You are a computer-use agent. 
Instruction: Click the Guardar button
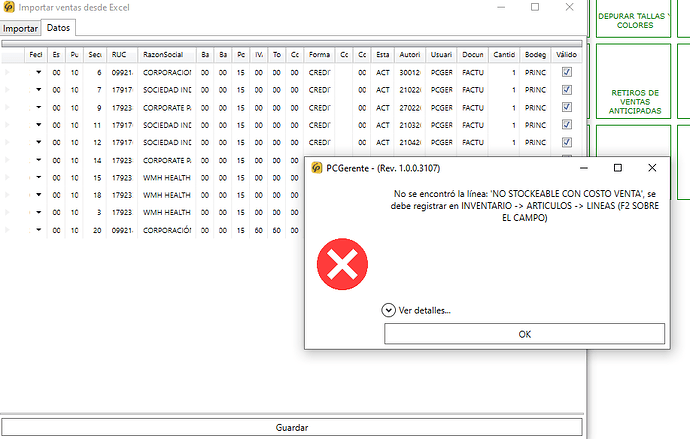(x=291, y=427)
